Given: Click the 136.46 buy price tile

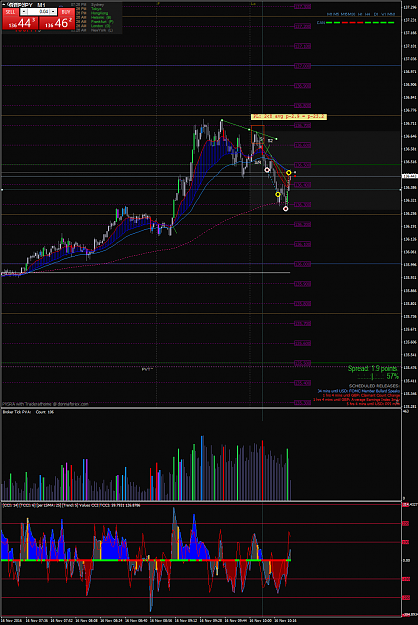Looking at the screenshot, I should 56,23.
